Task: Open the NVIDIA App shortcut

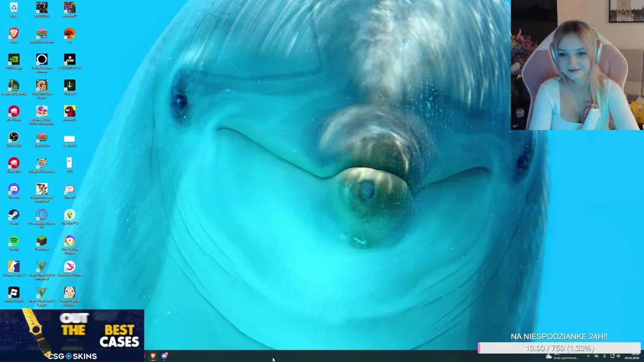Action: pos(14,61)
